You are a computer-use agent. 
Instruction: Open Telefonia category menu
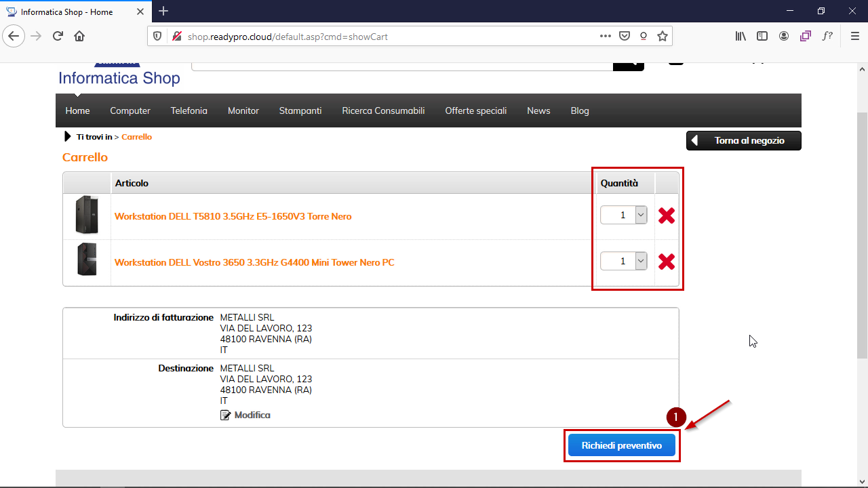(189, 110)
